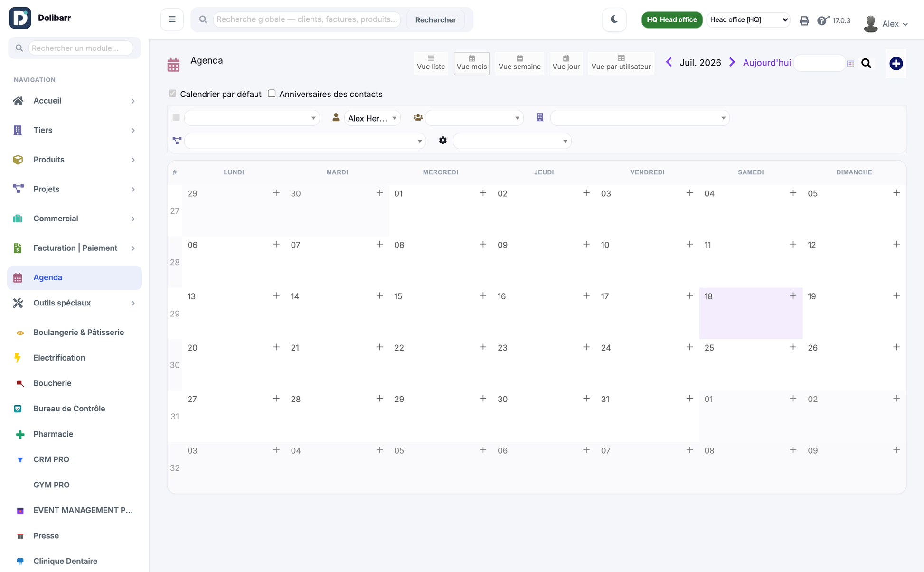Add event on day 01 Wednesday with plus icon
The image size is (924, 572).
coord(483,192)
